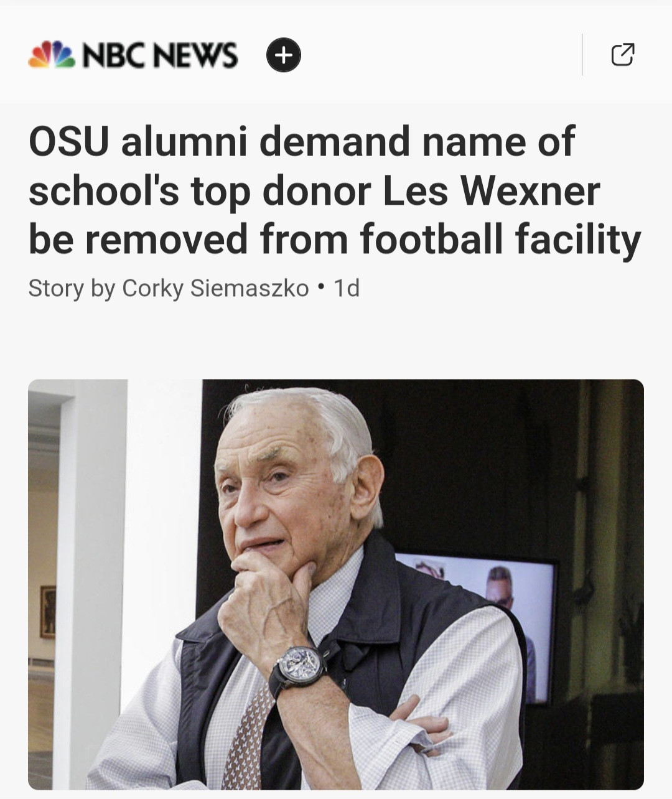Viewport: 672px width, 799px height.
Task: Select the Les Wexner name in headline
Action: pyautogui.click(x=491, y=191)
